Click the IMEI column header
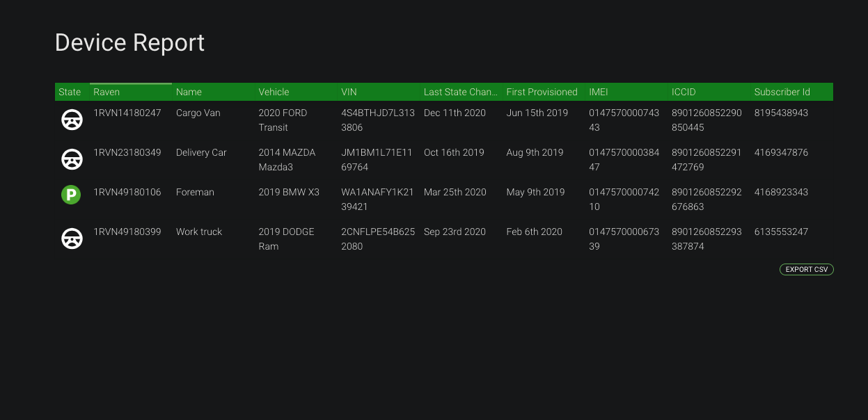Image resolution: width=868 pixels, height=420 pixels. pos(599,92)
